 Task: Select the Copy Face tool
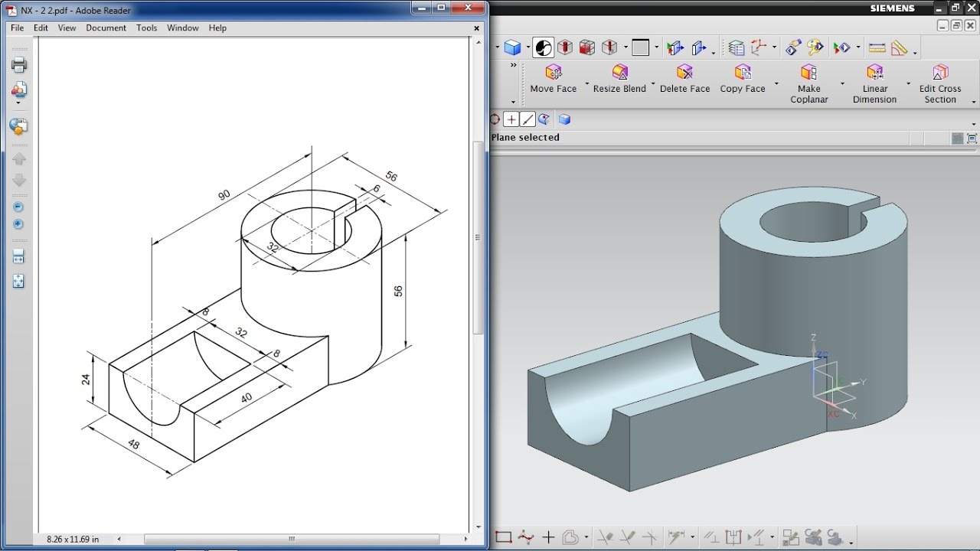pos(743,79)
